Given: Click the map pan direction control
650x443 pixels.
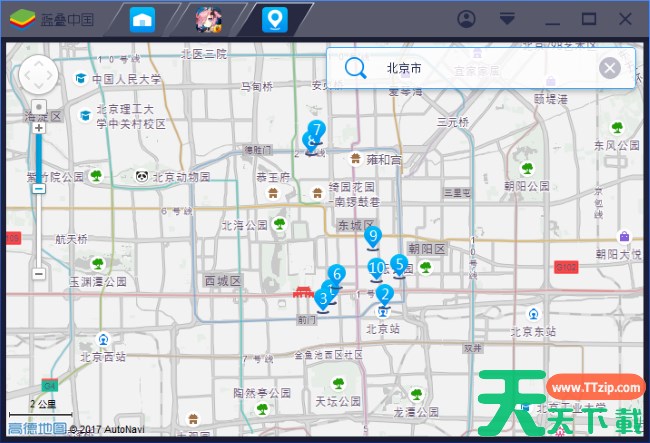Looking at the screenshot, I should pyautogui.click(x=38, y=75).
